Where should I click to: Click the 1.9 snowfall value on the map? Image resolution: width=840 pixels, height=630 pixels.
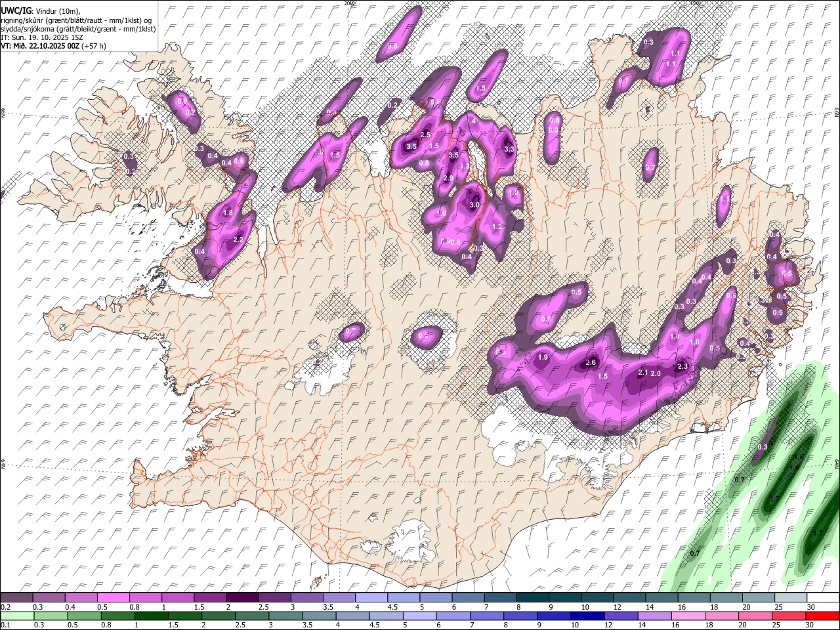click(543, 358)
